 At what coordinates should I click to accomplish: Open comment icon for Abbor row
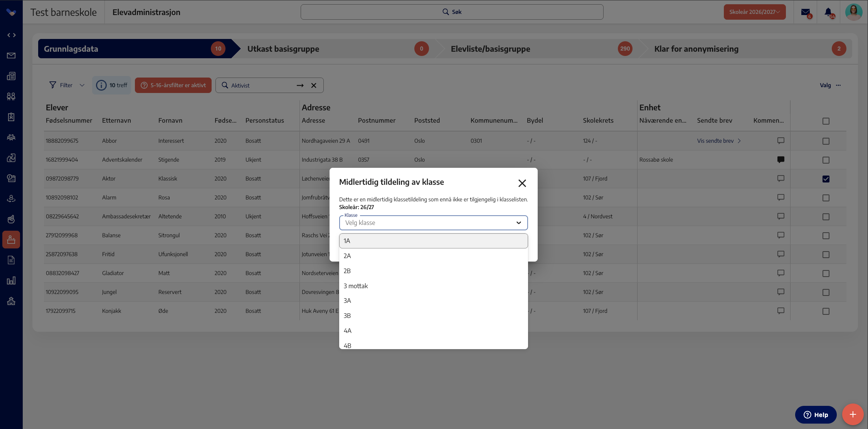781,141
